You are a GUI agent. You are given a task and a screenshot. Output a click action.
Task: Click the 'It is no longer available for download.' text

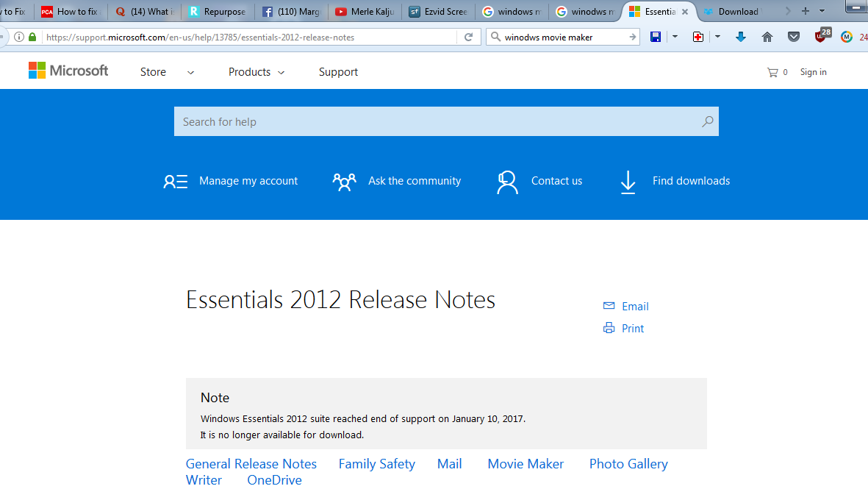point(282,435)
